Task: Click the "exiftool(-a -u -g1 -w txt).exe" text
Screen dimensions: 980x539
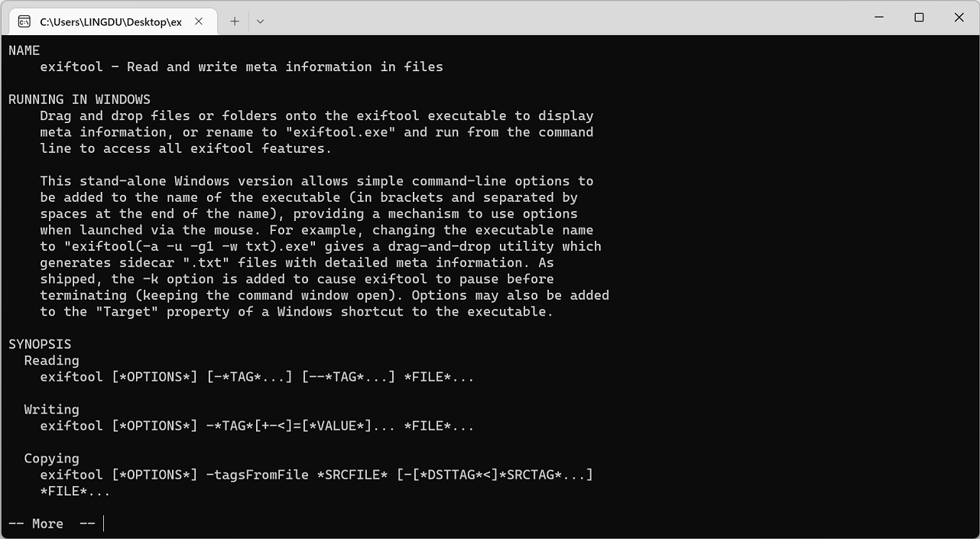Action: (x=194, y=246)
